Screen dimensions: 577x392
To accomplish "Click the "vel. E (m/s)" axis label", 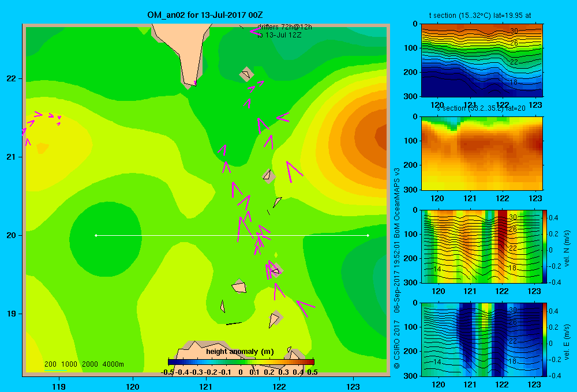I will [x=567, y=342].
